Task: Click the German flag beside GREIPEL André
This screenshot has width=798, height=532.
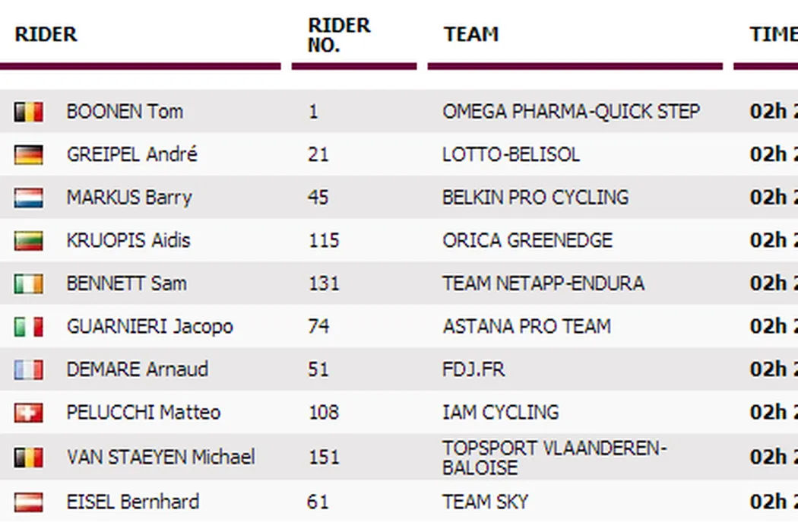Action: pos(28,155)
